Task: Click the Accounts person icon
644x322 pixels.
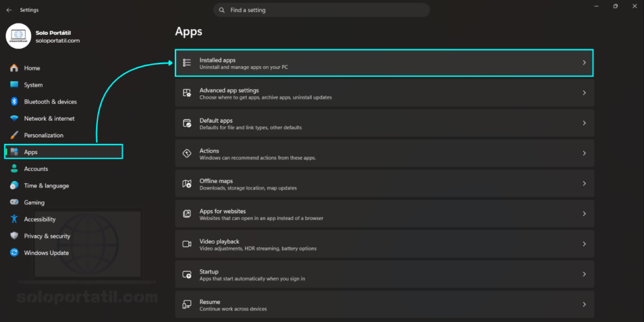Action: (x=14, y=169)
